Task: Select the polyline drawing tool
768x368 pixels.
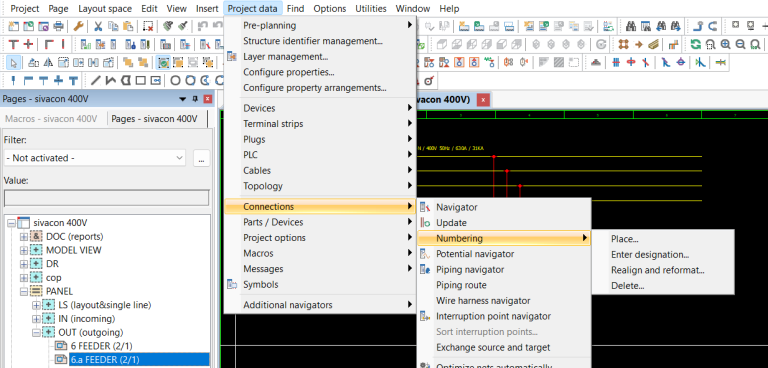Action: (111, 80)
